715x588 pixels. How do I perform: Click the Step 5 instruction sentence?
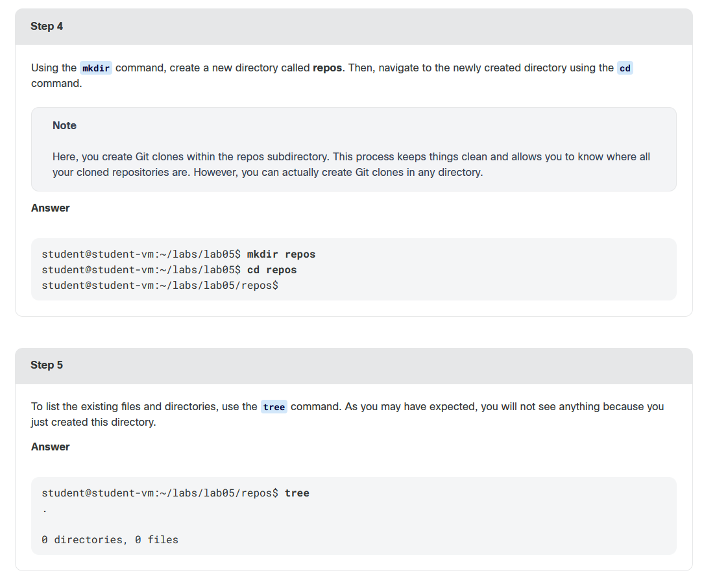pos(348,414)
